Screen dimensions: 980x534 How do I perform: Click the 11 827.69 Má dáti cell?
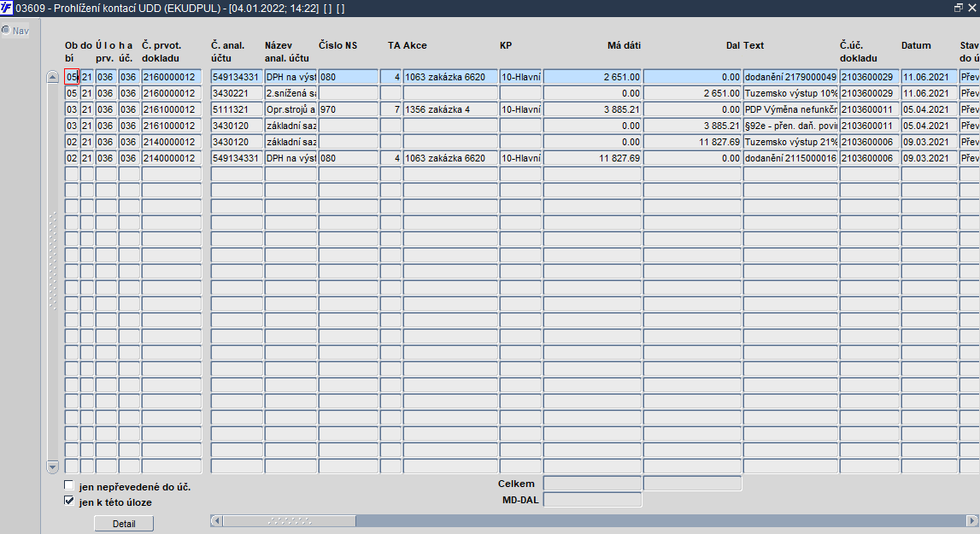[x=592, y=158]
